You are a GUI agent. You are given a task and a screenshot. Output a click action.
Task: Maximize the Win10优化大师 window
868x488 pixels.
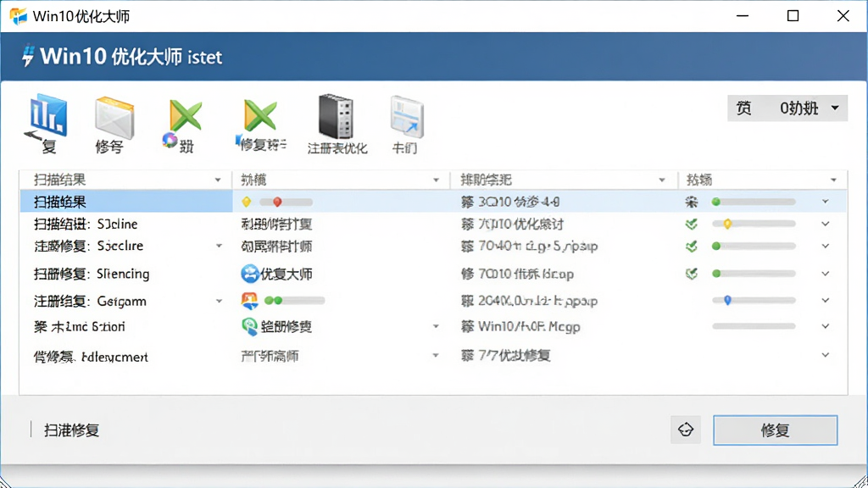click(x=793, y=16)
